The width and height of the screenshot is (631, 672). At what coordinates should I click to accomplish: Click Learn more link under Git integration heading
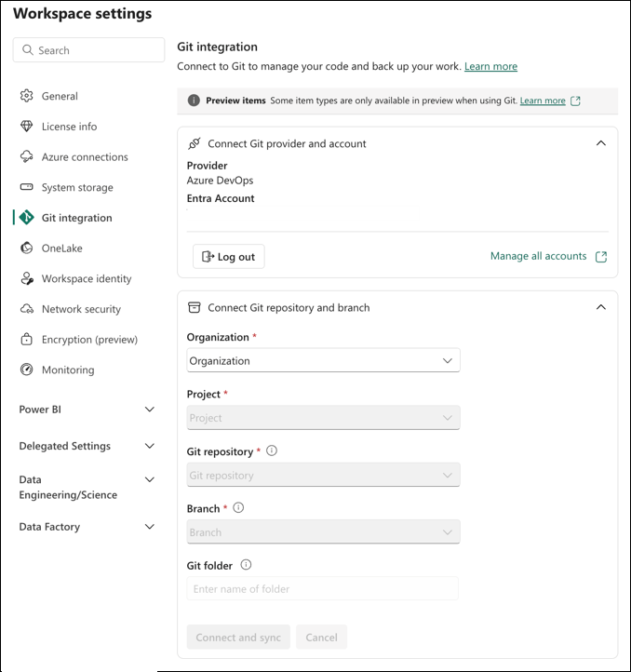(490, 66)
